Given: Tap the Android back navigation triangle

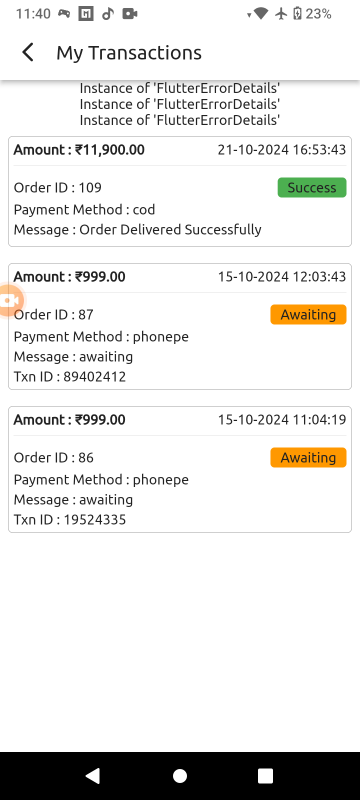Looking at the screenshot, I should coord(92,776).
